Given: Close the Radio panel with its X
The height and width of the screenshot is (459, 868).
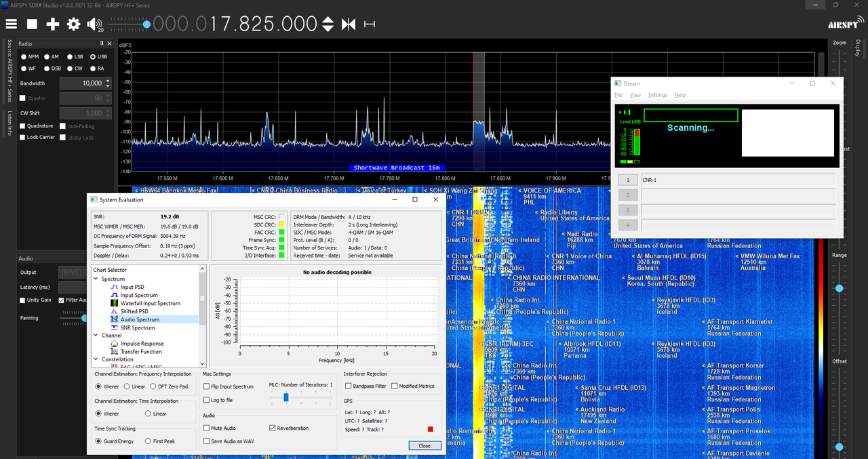Looking at the screenshot, I should tap(110, 43).
